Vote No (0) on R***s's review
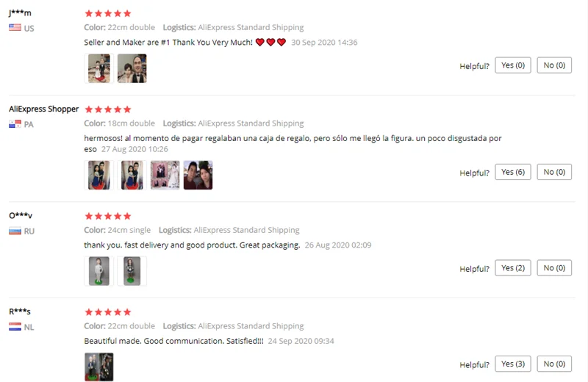The image size is (588, 382). (x=554, y=364)
